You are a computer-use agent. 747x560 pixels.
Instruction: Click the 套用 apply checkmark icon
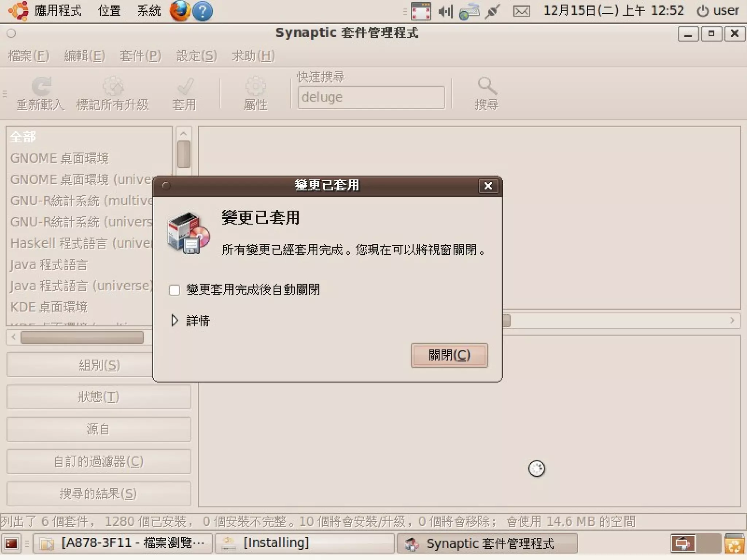tap(185, 94)
